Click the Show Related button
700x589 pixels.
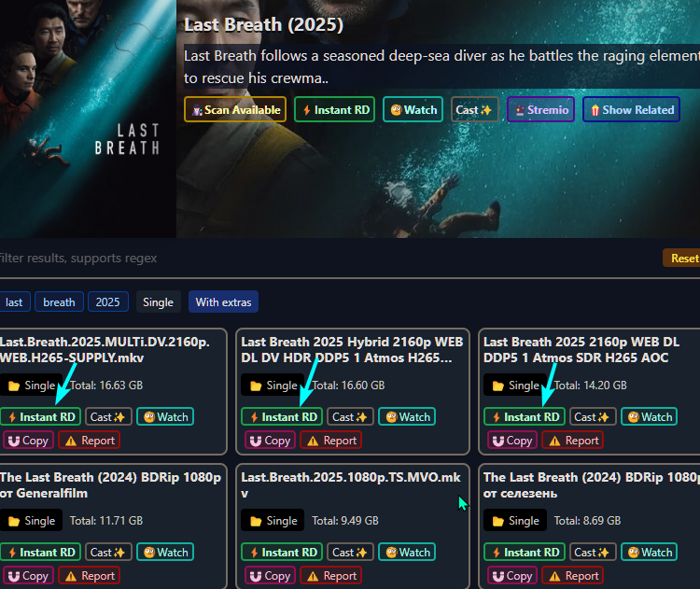631,109
